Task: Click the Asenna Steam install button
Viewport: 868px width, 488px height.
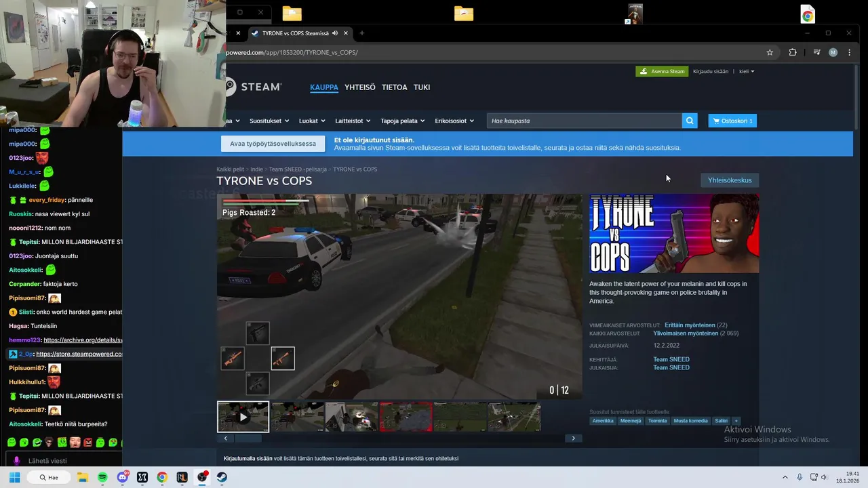Action: 662,71
